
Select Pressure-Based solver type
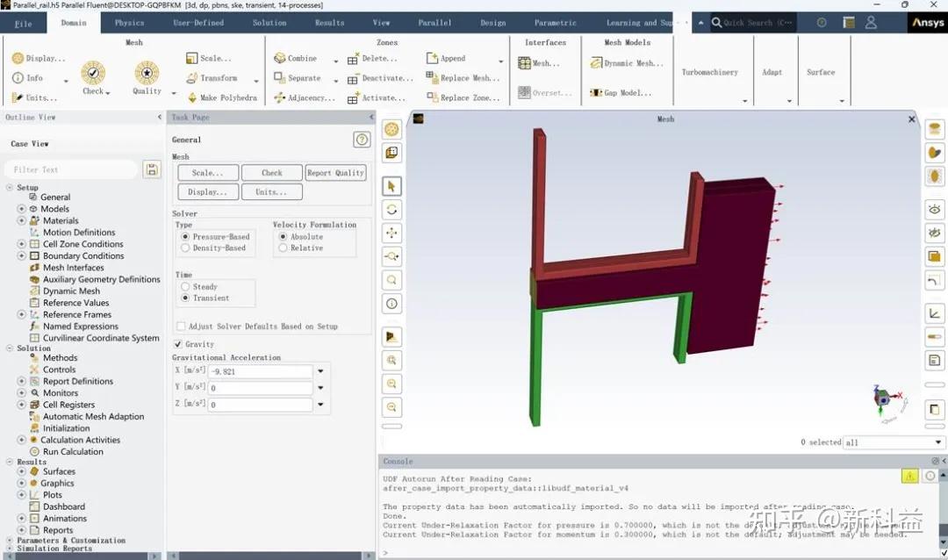point(216,236)
